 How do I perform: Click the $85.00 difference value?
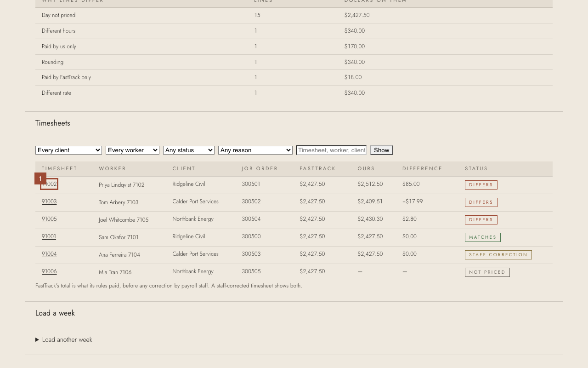(411, 184)
